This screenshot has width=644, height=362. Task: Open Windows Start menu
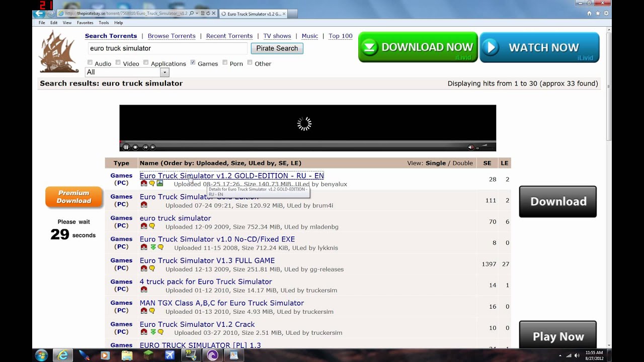click(41, 355)
